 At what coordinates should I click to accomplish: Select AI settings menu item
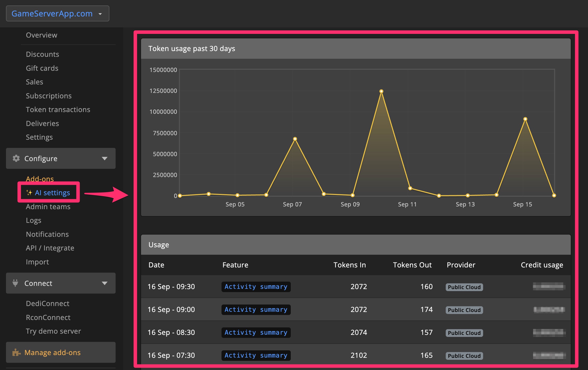coord(52,193)
